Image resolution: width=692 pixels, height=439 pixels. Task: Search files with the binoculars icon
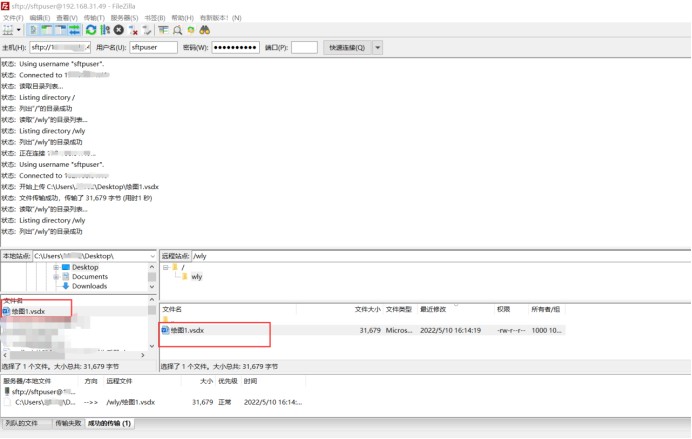click(x=205, y=30)
